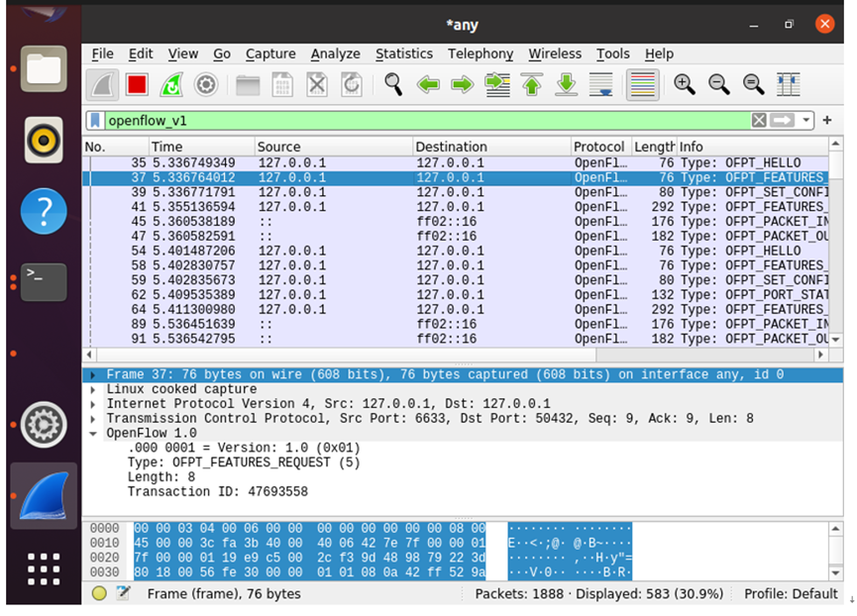Open the Statistics menu

[404, 53]
